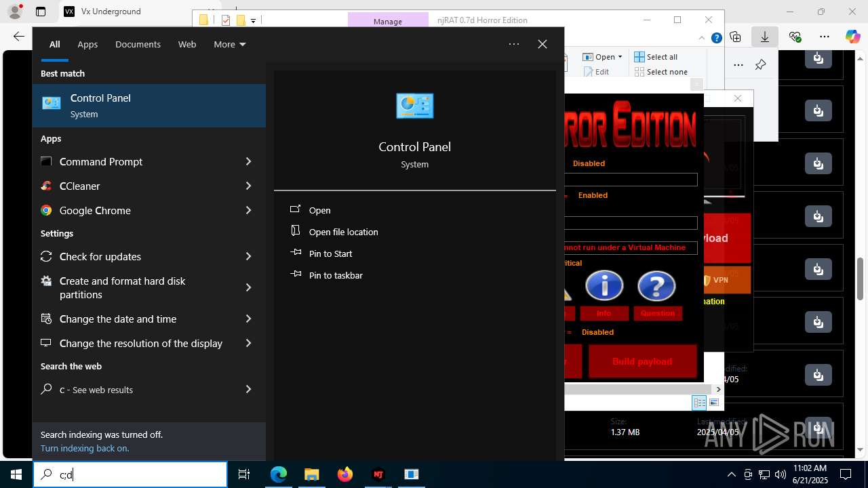Open Microsoft Edge from the taskbar
This screenshot has height=488, width=868.
click(279, 474)
